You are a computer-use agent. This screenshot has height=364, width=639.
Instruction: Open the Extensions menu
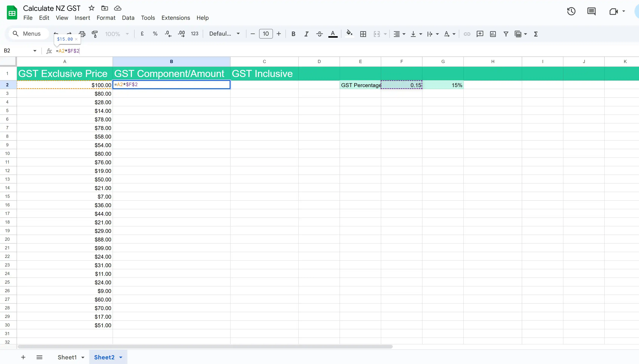pyautogui.click(x=176, y=18)
